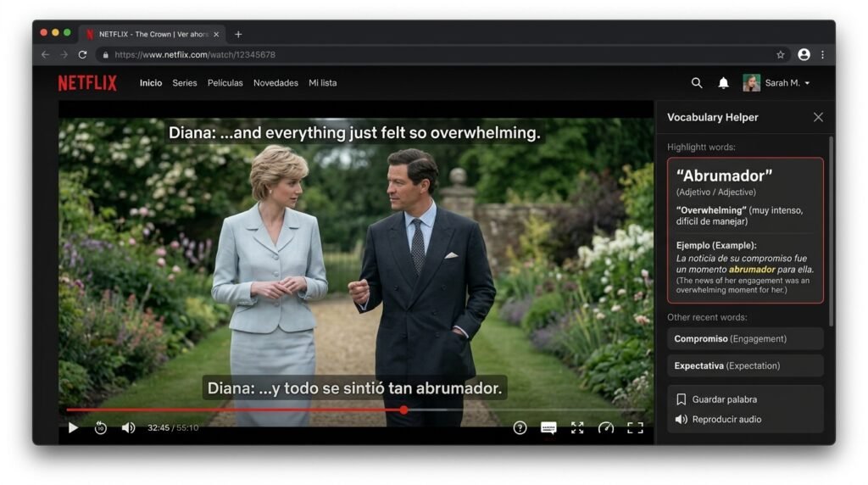Click Reproducir audio label
The height and width of the screenshot is (485, 868).
click(726, 419)
